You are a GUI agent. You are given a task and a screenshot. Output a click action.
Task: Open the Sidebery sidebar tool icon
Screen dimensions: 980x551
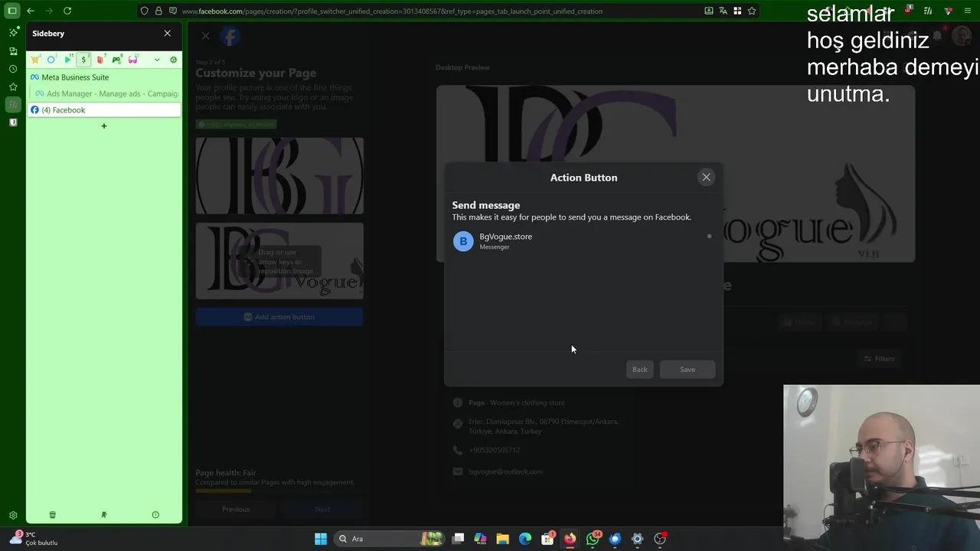tap(13, 104)
